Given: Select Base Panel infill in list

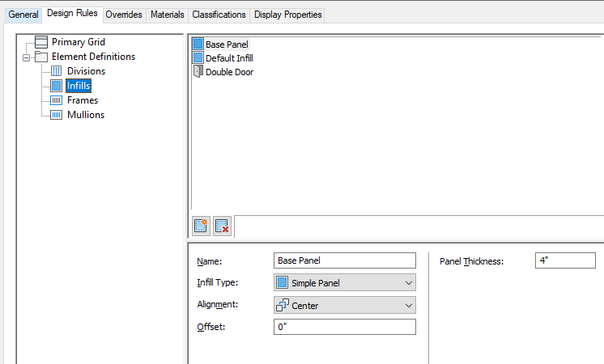Looking at the screenshot, I should click(227, 44).
